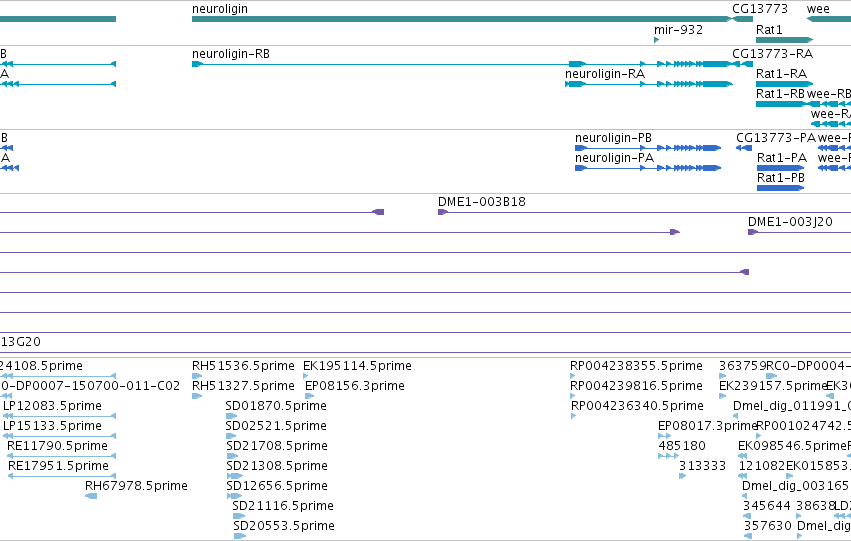The width and height of the screenshot is (851, 541).
Task: Click the CG13773-PA protein label
Action: pos(776,138)
